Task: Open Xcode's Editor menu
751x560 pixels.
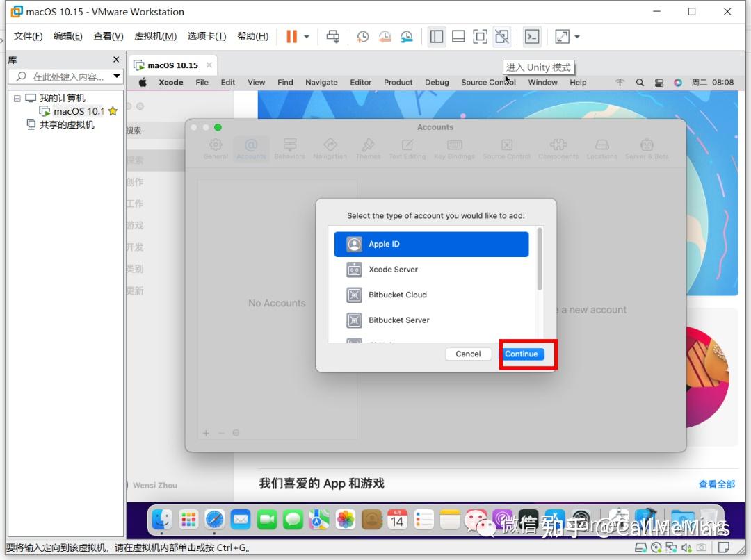Action: 361,82
